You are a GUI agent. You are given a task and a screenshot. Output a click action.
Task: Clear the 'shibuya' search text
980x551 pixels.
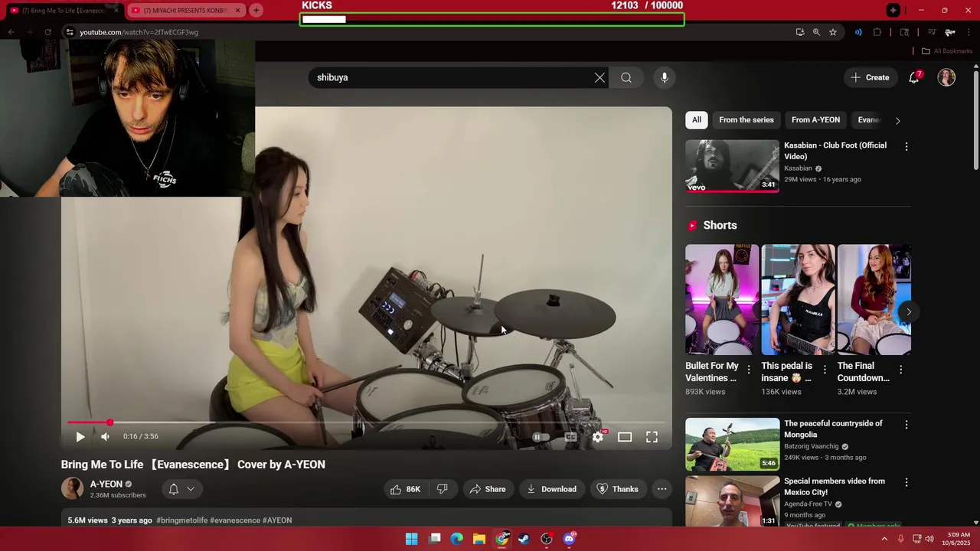(599, 77)
